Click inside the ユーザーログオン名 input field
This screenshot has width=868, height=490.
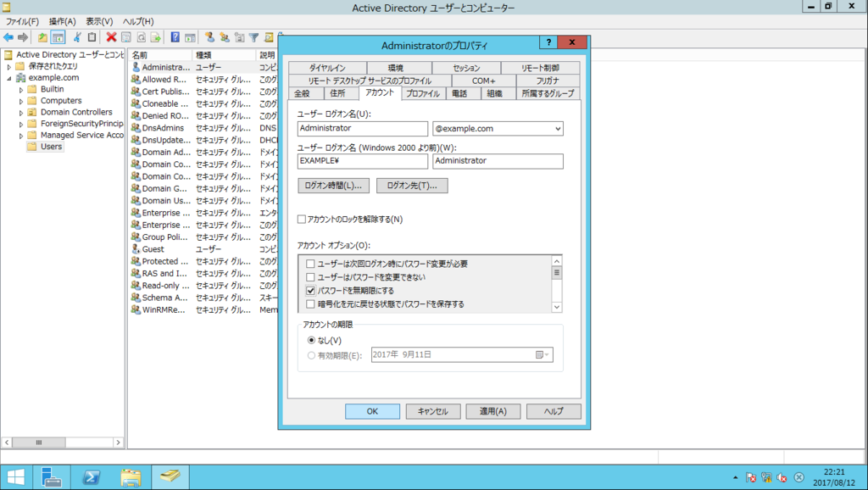click(362, 128)
